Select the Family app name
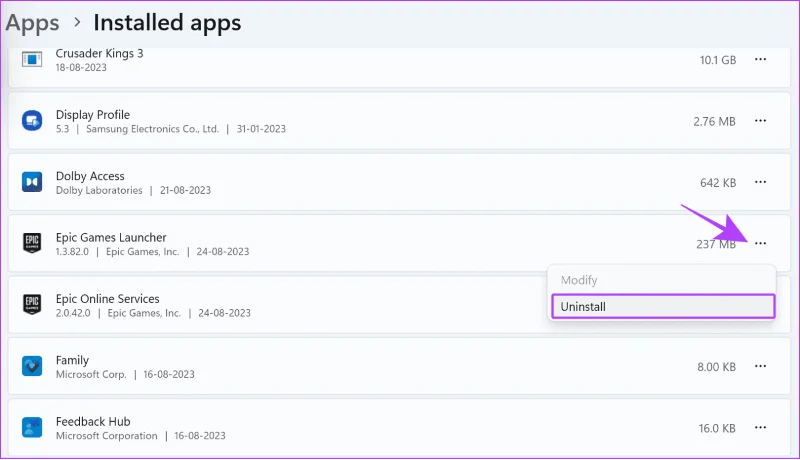 [x=72, y=361]
